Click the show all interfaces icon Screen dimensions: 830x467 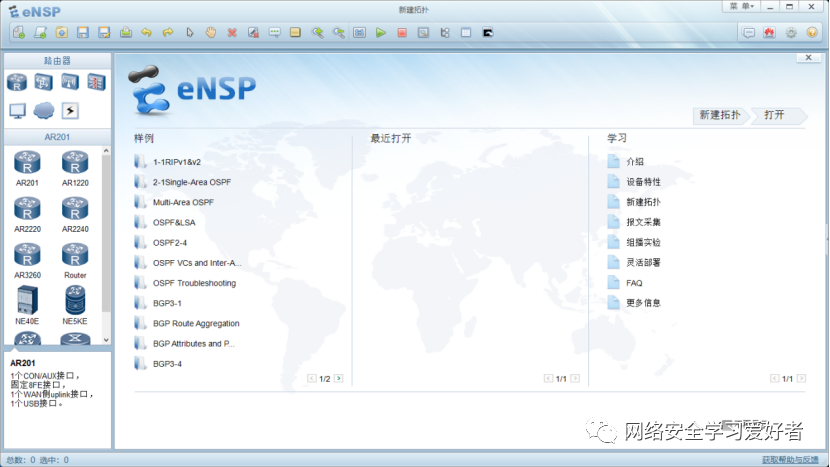445,33
